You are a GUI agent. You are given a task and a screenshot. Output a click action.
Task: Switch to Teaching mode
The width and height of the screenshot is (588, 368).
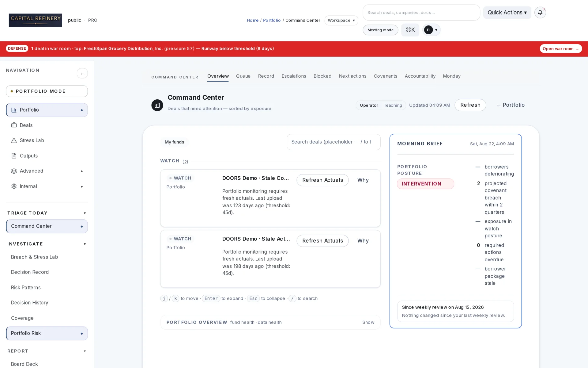pos(393,105)
